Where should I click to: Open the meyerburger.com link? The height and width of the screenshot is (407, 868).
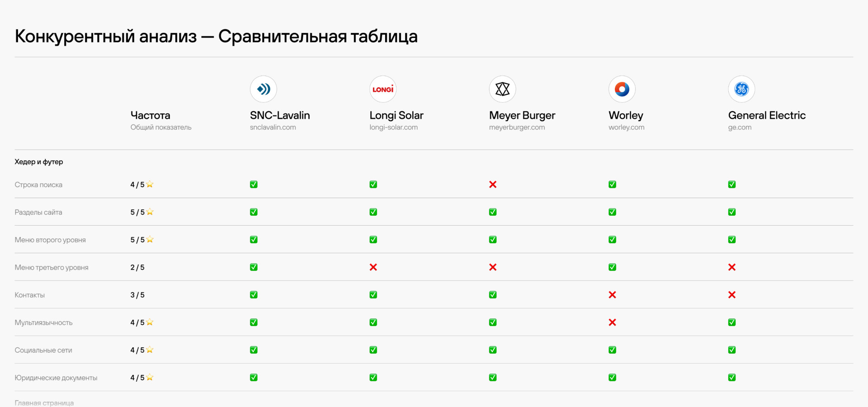pyautogui.click(x=517, y=128)
